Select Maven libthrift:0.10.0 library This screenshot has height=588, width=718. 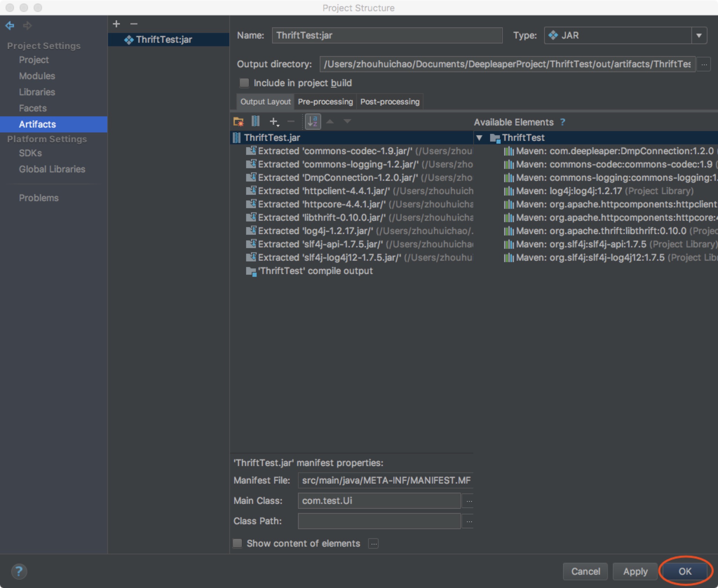pos(610,231)
